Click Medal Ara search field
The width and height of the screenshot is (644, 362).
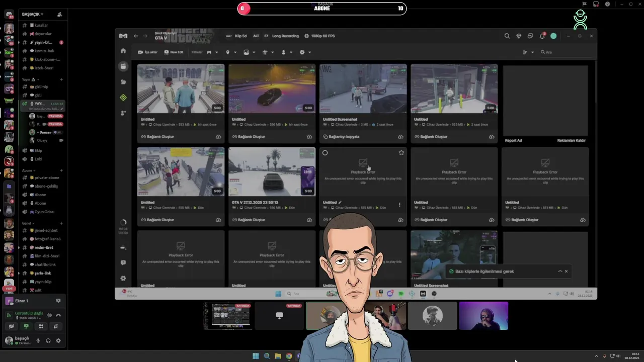point(565,52)
